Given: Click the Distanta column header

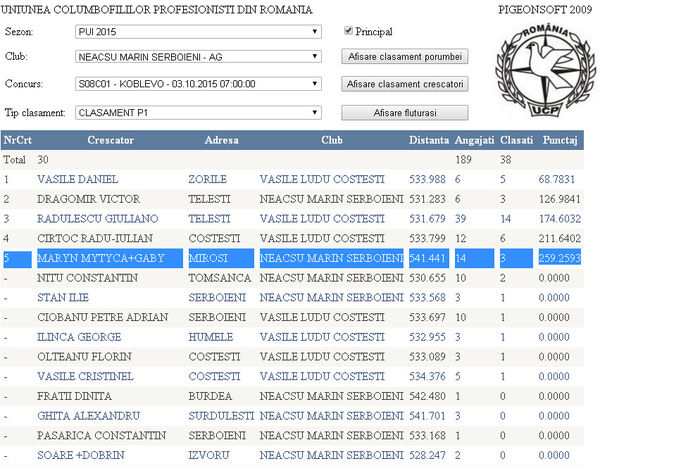Looking at the screenshot, I should click(x=428, y=140).
